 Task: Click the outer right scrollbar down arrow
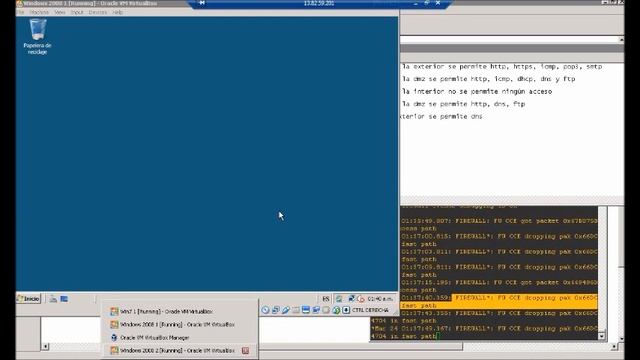[621, 339]
